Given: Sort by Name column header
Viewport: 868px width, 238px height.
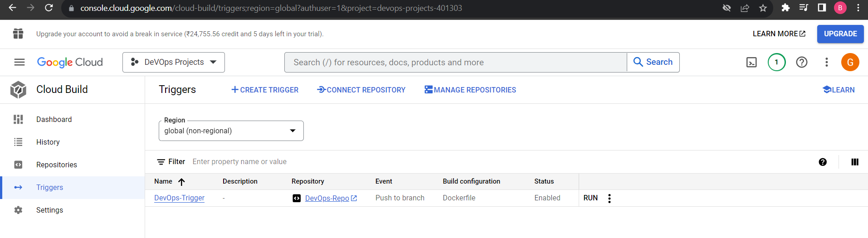Looking at the screenshot, I should (169, 181).
